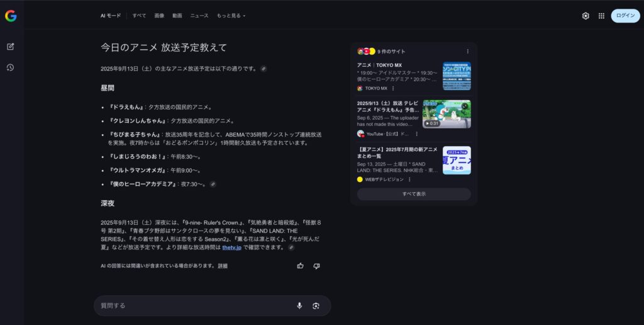Viewport: 644px width, 325px height.
Task: Expand the もっと見る dropdown menu
Action: 231,16
